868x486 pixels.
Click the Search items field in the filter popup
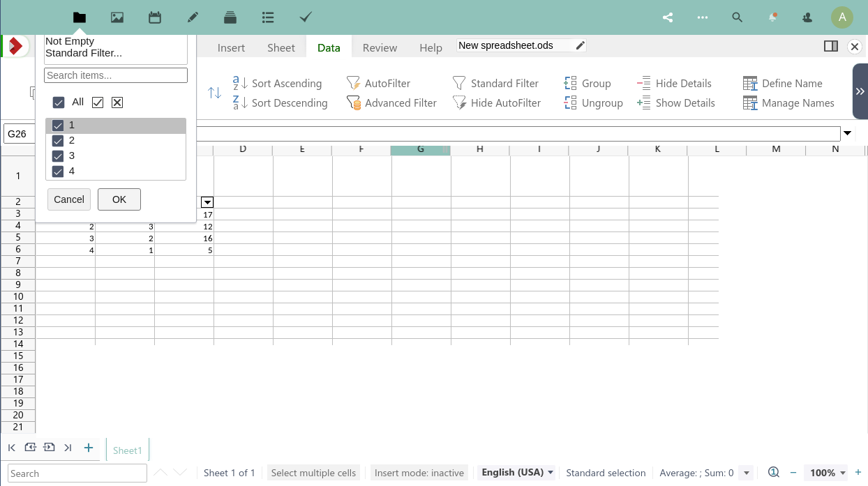coord(115,75)
